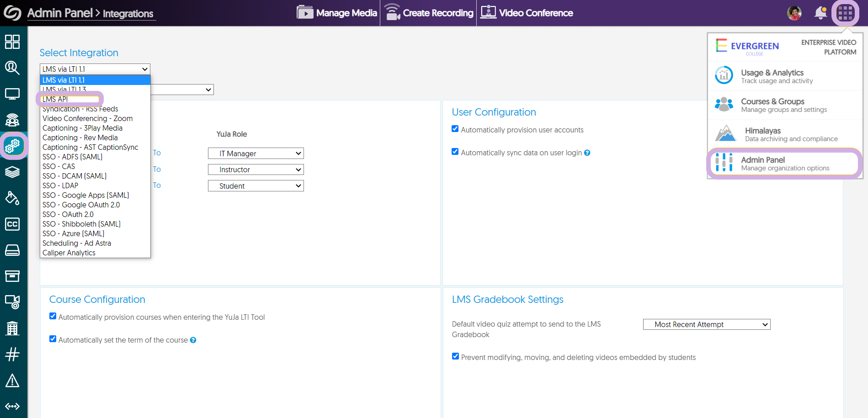Open the Most Recent Attempt dropdown
Image resolution: width=868 pixels, height=418 pixels.
707,324
